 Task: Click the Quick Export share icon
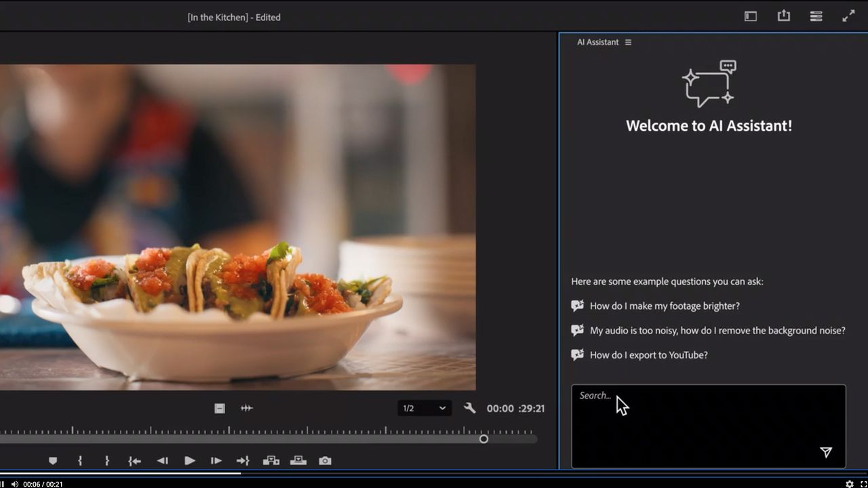783,16
